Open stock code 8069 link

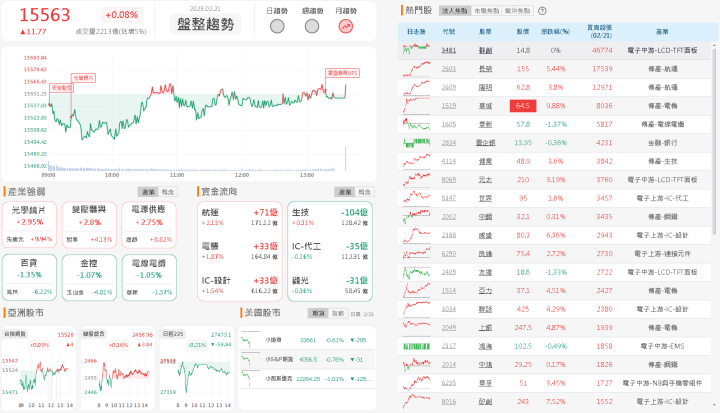coord(449,180)
